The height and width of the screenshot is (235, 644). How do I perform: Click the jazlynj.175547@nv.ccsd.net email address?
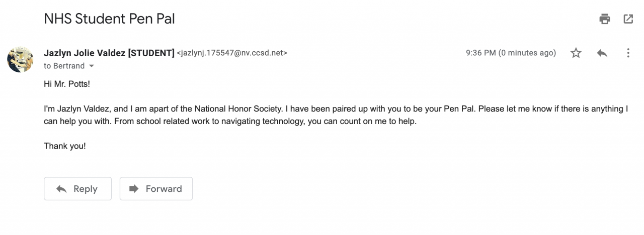(x=232, y=53)
